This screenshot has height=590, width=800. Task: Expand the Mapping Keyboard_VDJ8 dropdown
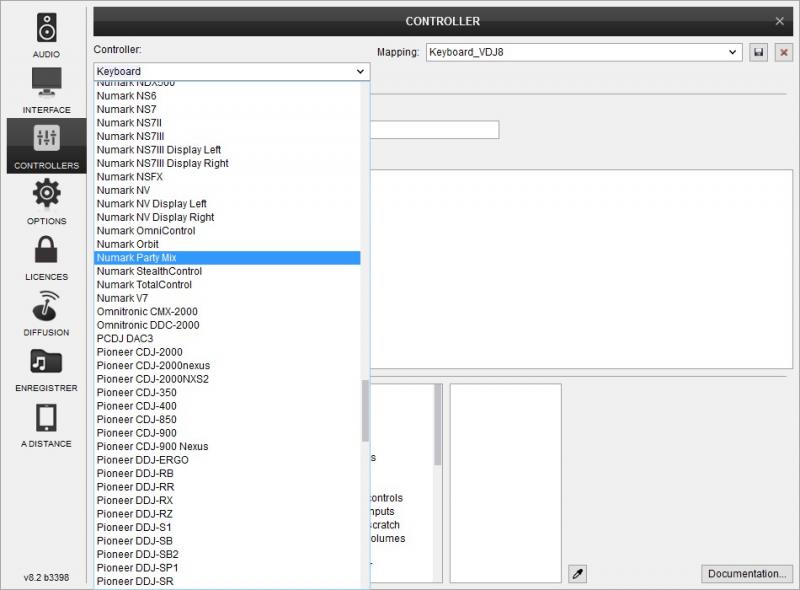(x=733, y=52)
